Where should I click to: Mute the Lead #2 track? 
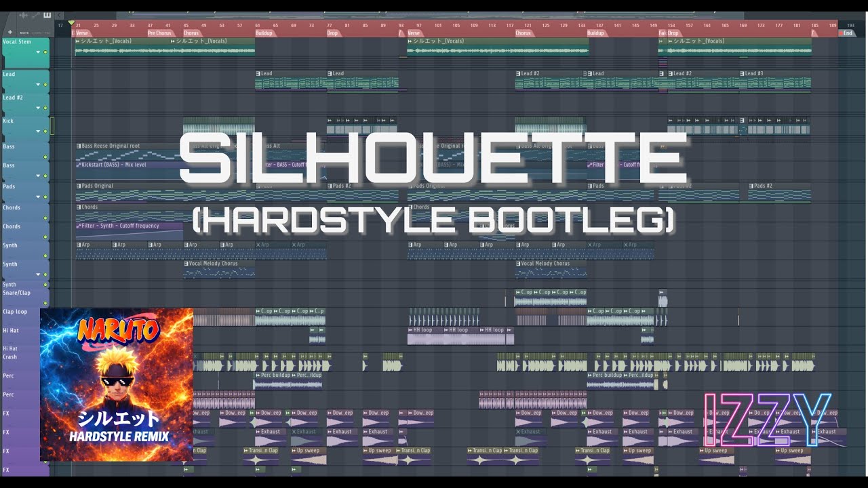(45, 108)
